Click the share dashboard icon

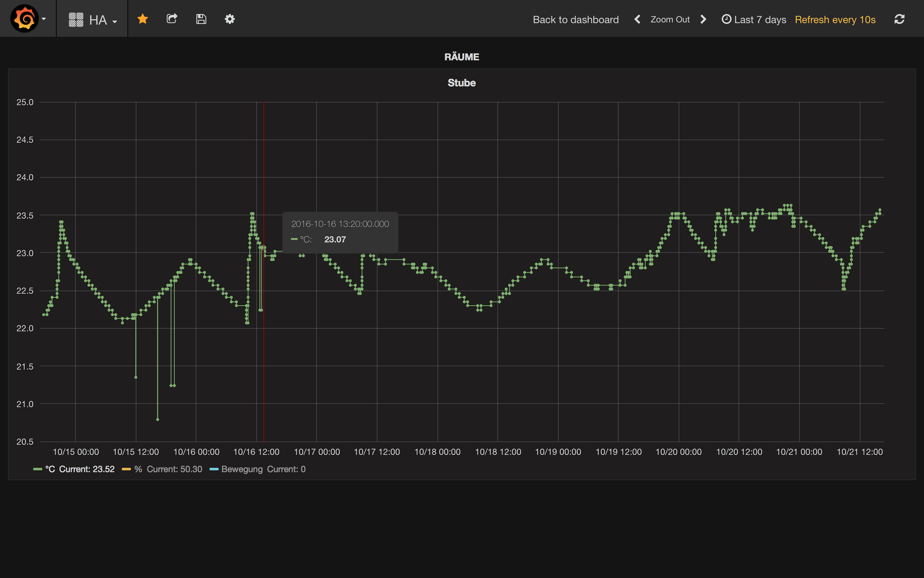coord(172,19)
